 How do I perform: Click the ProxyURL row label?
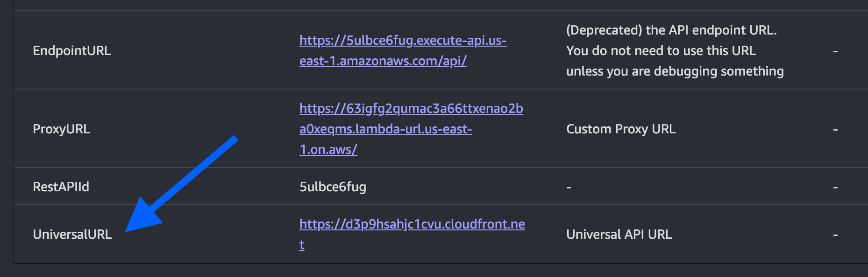61,129
